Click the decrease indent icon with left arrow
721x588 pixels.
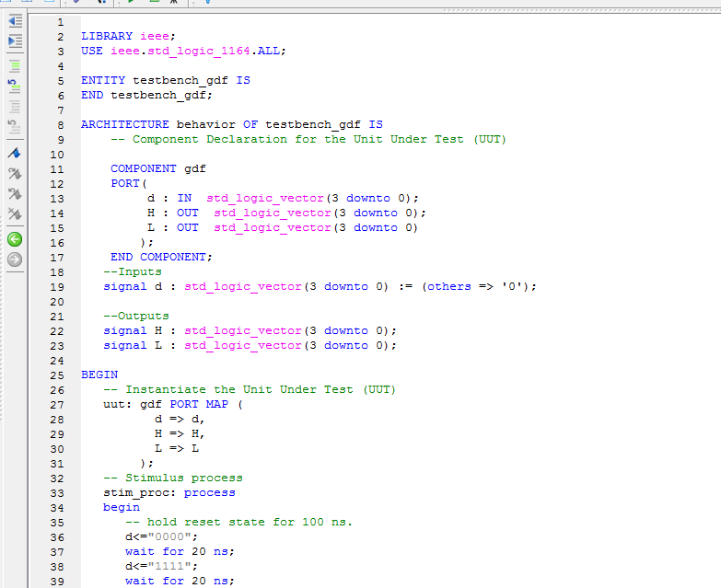(15, 20)
